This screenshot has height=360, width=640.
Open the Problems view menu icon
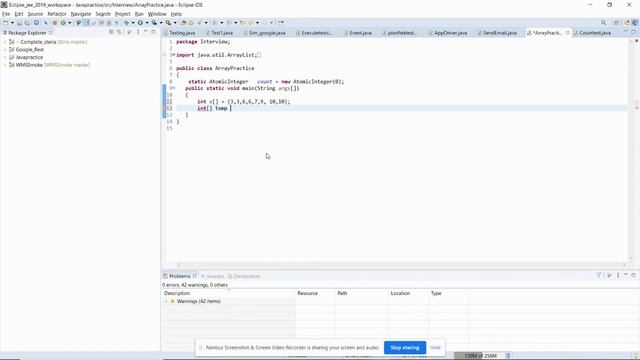[x=618, y=276]
